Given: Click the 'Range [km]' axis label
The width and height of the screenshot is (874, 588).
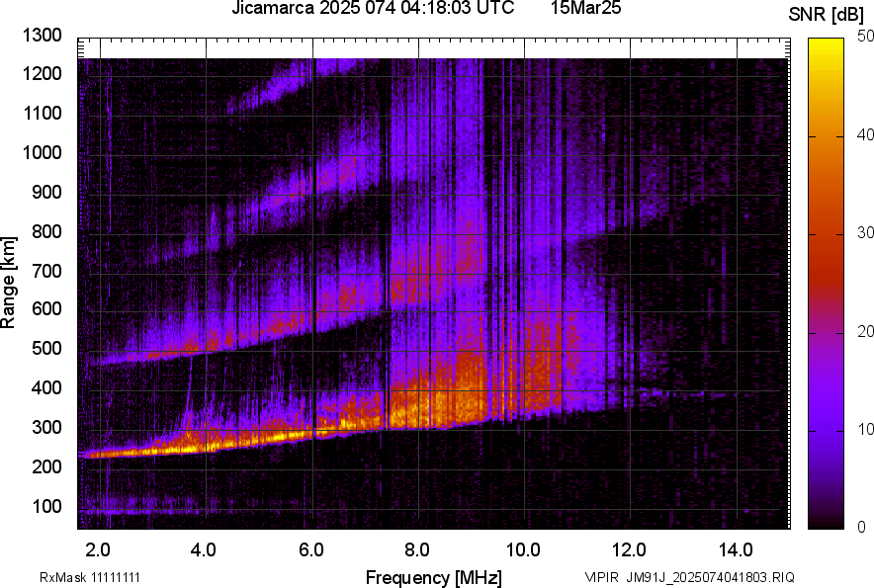Looking at the screenshot, I should 8,283.
